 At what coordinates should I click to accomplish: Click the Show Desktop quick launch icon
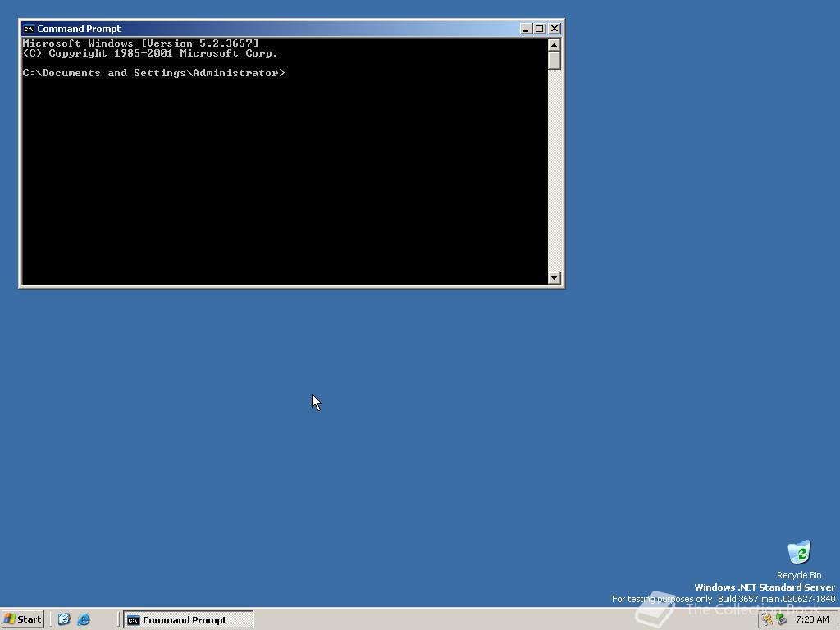click(x=64, y=619)
